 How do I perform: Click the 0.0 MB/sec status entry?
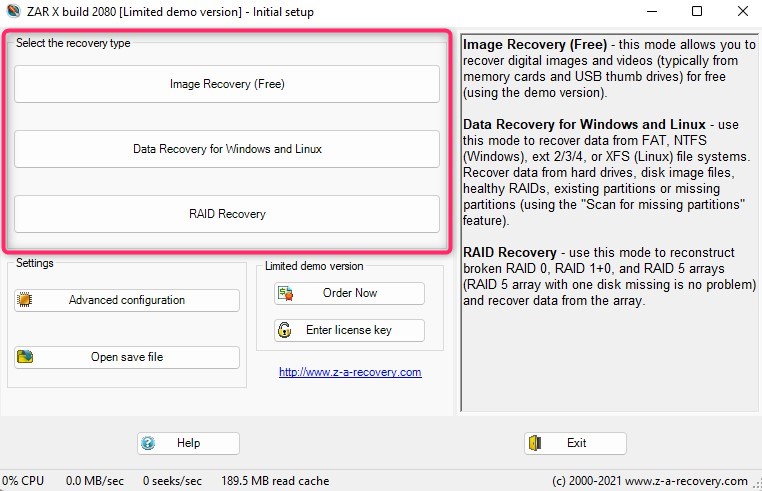(x=95, y=481)
